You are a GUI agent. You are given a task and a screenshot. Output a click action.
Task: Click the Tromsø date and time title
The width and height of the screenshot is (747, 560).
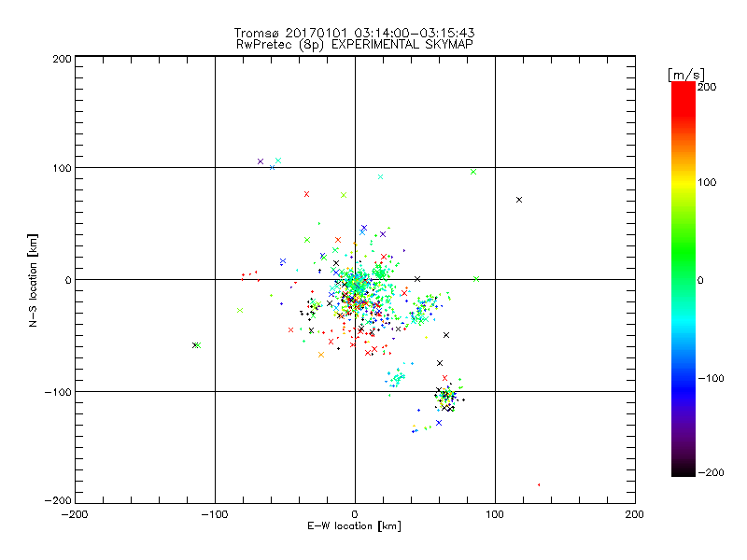(x=355, y=33)
